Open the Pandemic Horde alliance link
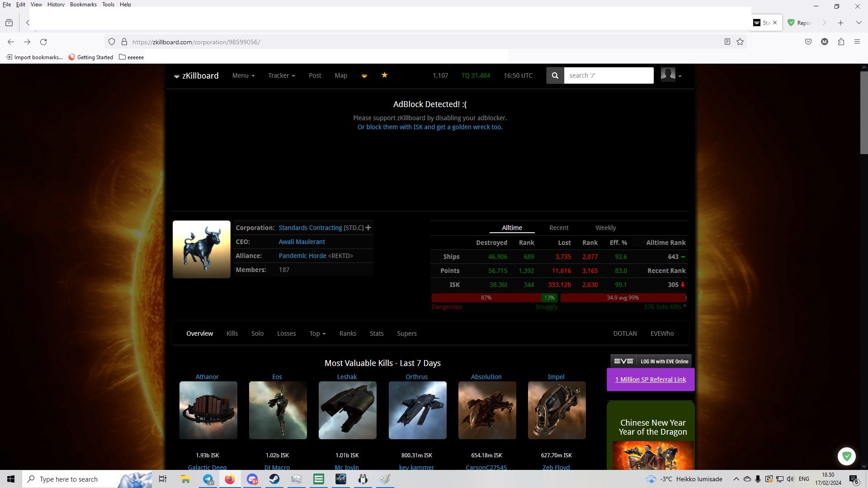 (x=302, y=256)
